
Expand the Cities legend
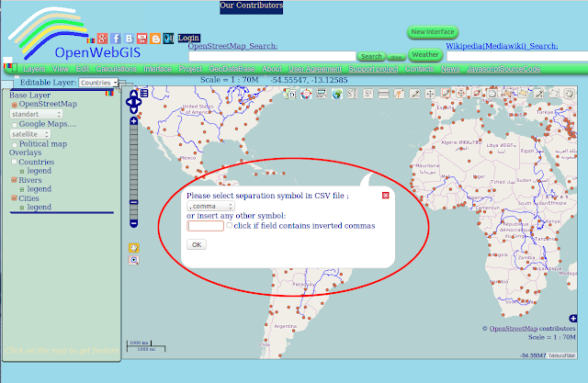point(22,208)
